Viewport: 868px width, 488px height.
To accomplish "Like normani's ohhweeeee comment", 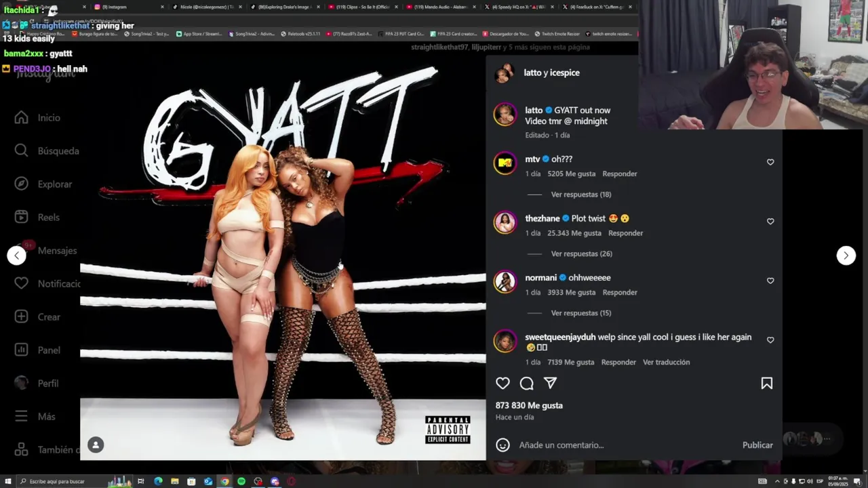I will pyautogui.click(x=770, y=281).
